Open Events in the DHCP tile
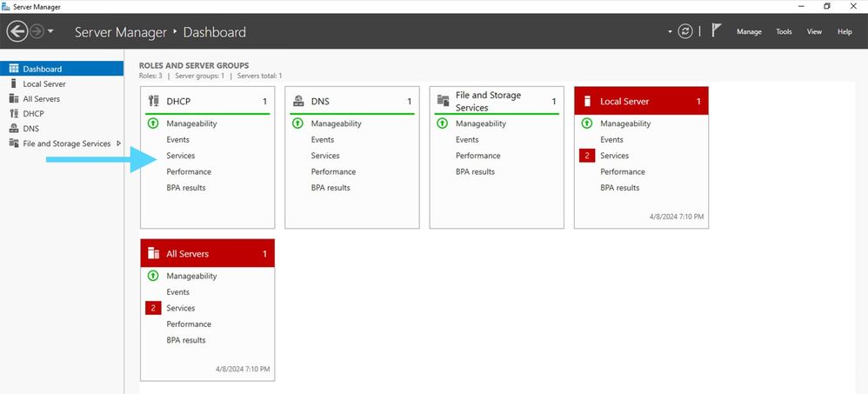The height and width of the screenshot is (394, 868). pos(177,139)
